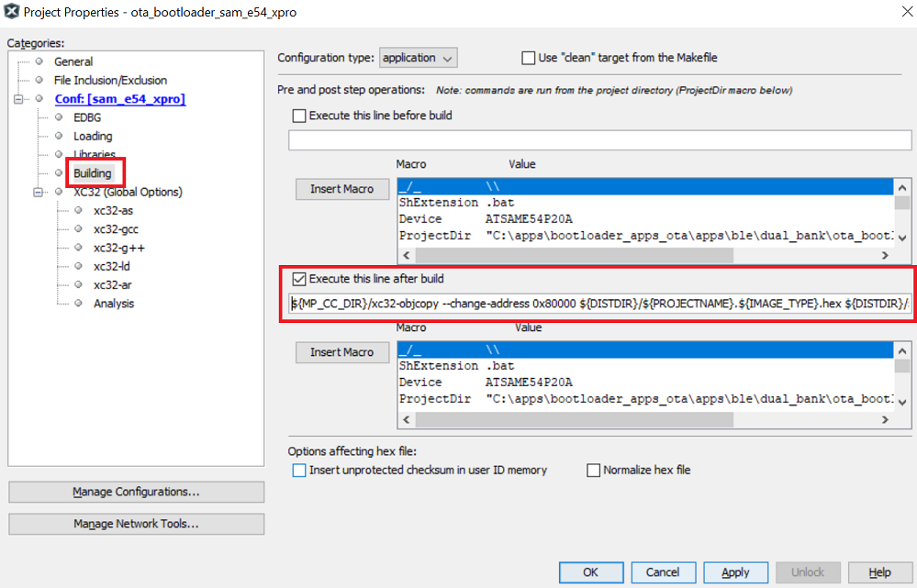Screen dimensions: 917x588
Task: Select Device row in the lower macro list
Action: (x=645, y=383)
